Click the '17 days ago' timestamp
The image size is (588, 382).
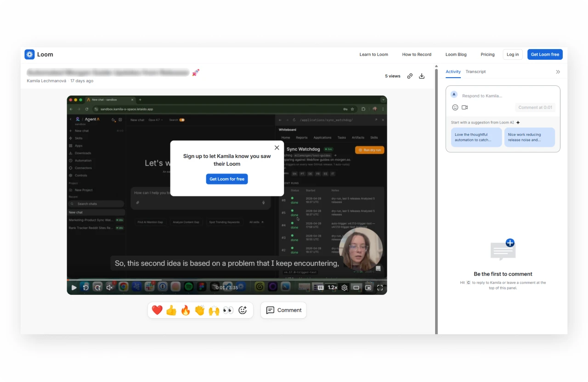[x=82, y=81]
